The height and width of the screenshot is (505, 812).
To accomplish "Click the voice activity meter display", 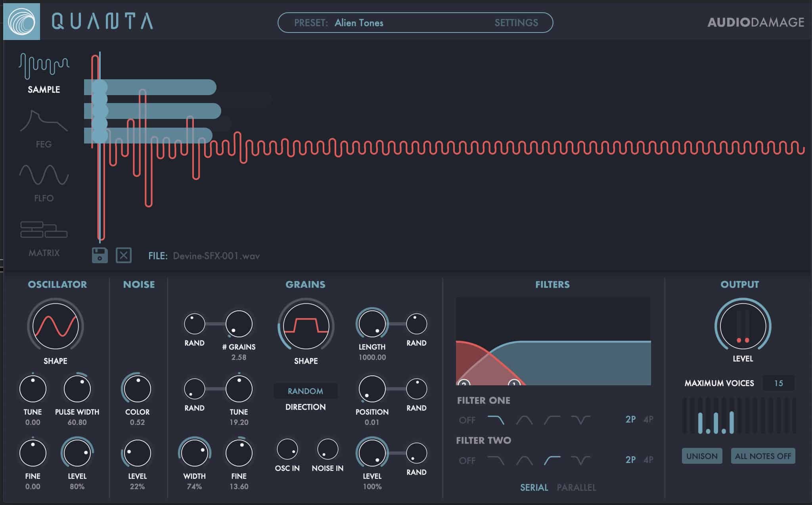I will coord(739,416).
